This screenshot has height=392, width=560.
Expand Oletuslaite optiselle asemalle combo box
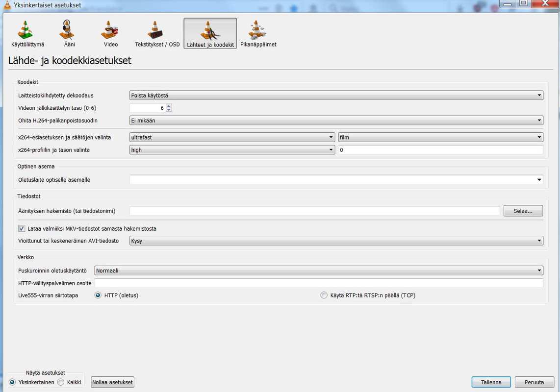(336, 179)
